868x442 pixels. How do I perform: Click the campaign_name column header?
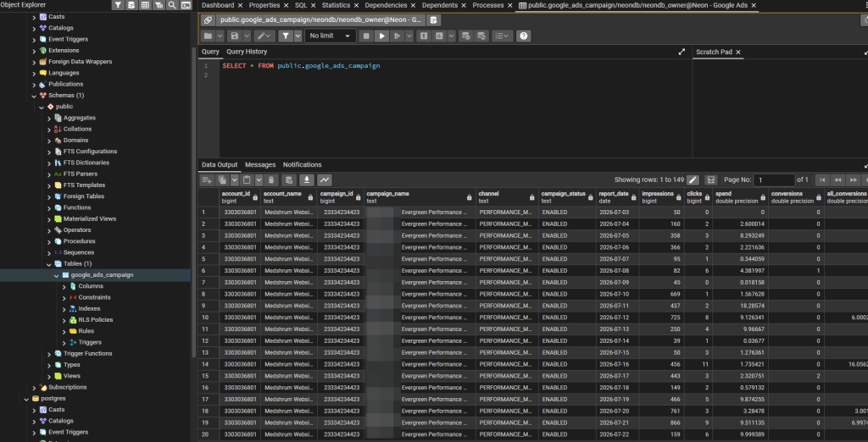tap(420, 197)
